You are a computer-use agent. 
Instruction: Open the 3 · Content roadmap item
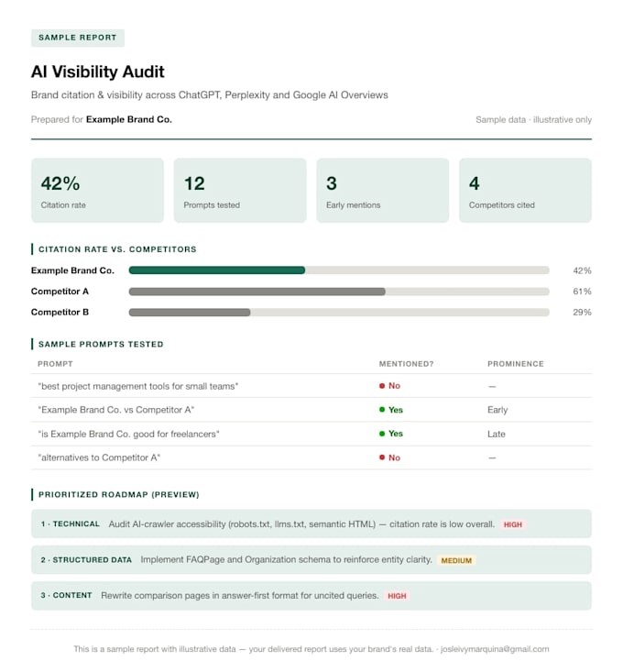[311, 596]
